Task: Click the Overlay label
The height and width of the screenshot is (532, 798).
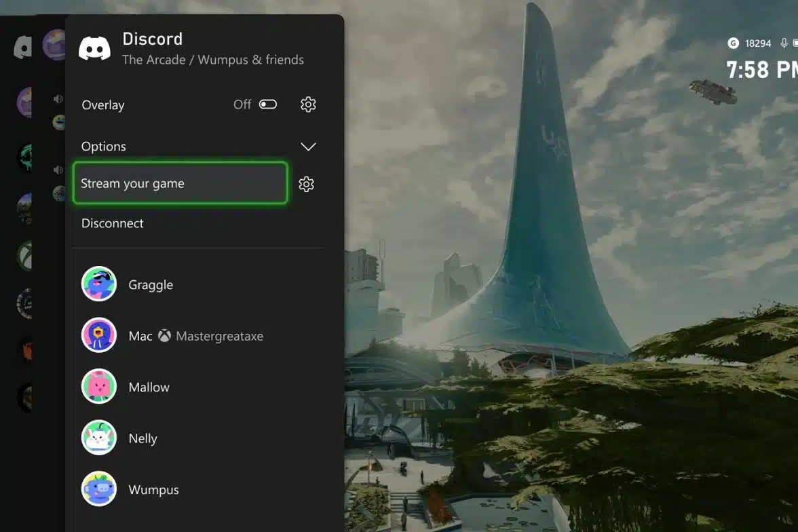Action: (103, 105)
